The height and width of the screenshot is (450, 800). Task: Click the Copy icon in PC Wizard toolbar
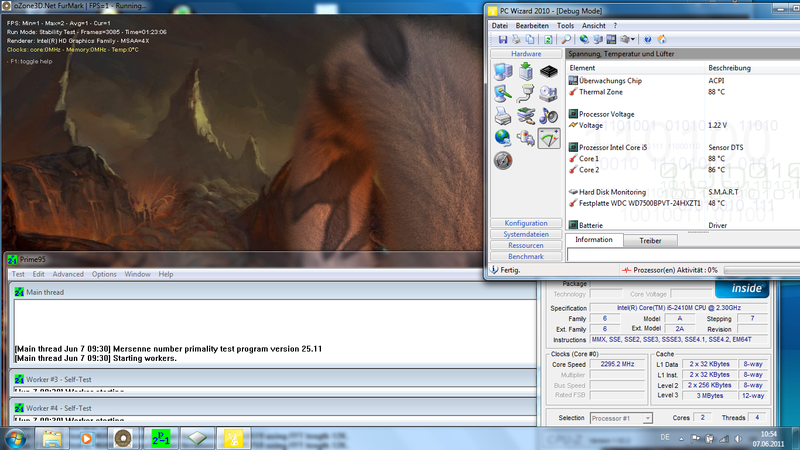(530, 39)
